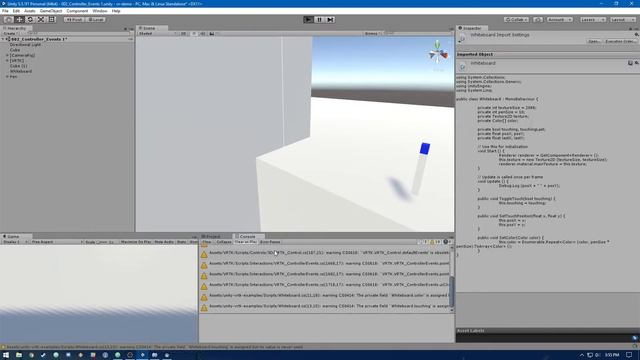Viewport: 640px width, 360px height.
Task: Select the Scale tool
Action: tap(41, 20)
